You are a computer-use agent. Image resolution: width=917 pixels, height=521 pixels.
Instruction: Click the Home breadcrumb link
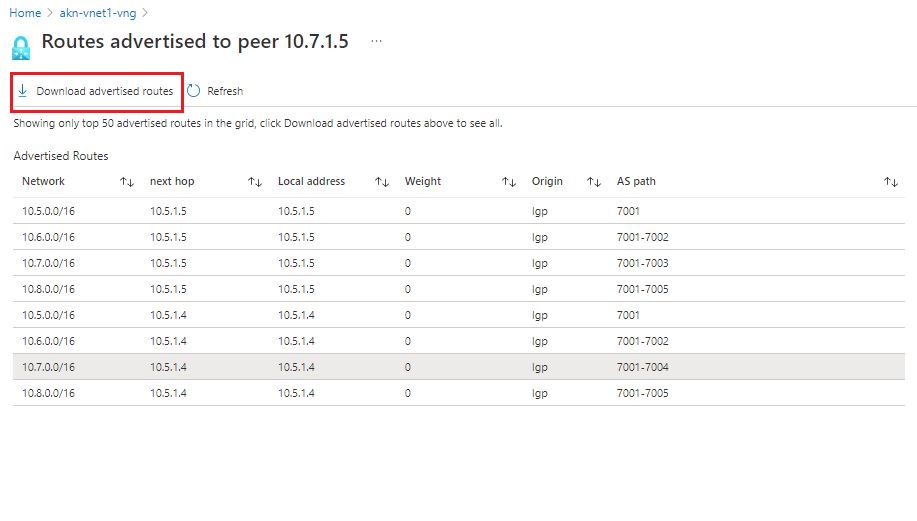pos(25,13)
